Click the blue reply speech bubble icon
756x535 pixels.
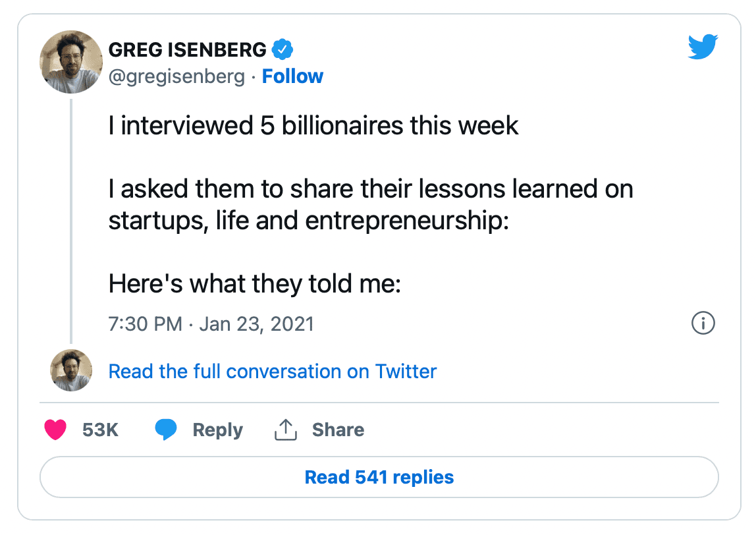coord(167,430)
